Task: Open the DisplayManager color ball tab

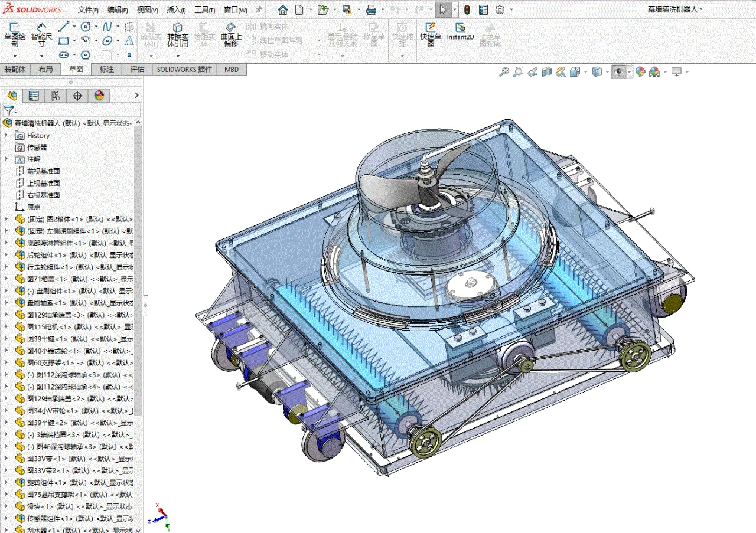Action: pyautogui.click(x=99, y=96)
